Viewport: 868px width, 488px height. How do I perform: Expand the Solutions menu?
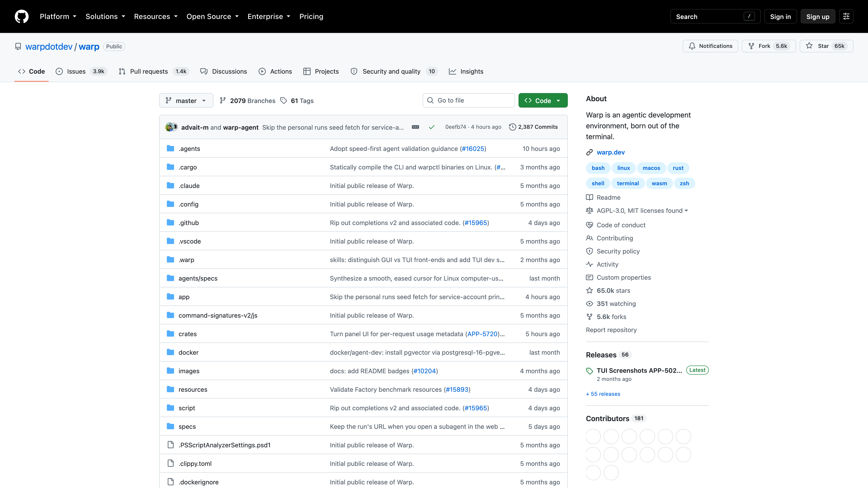click(105, 16)
